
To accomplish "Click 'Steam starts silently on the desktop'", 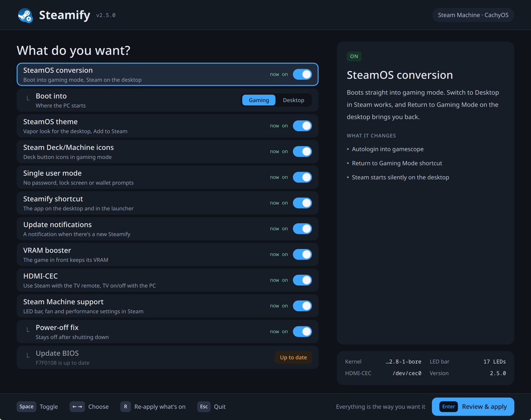I will pyautogui.click(x=401, y=177).
